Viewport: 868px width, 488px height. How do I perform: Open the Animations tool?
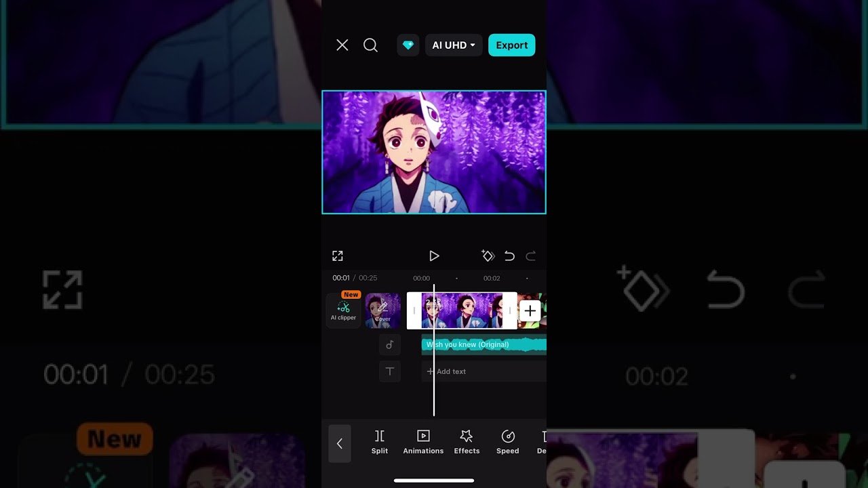(423, 443)
